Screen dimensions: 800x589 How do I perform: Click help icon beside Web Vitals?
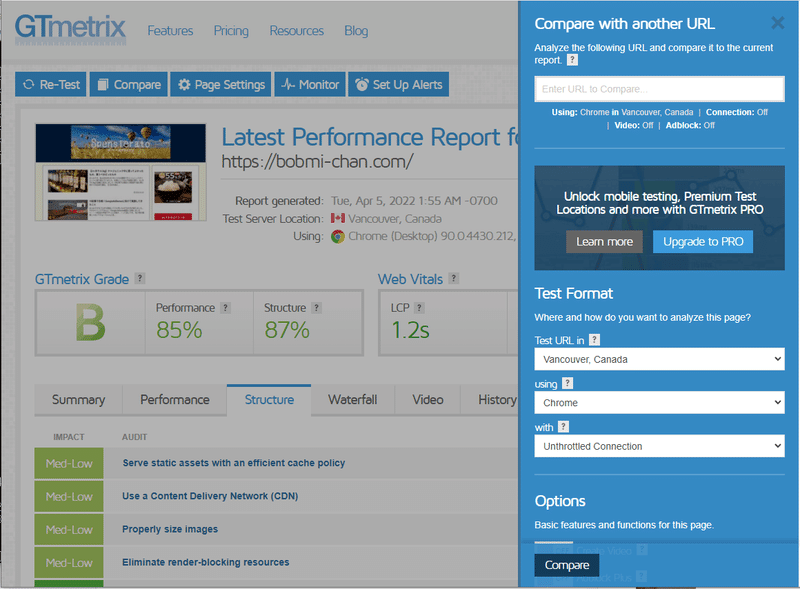(454, 278)
